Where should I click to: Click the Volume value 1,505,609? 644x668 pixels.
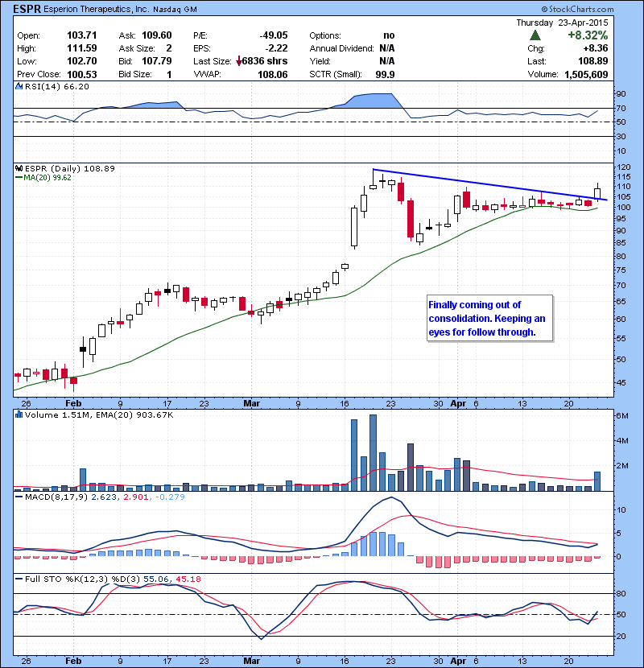(x=587, y=75)
